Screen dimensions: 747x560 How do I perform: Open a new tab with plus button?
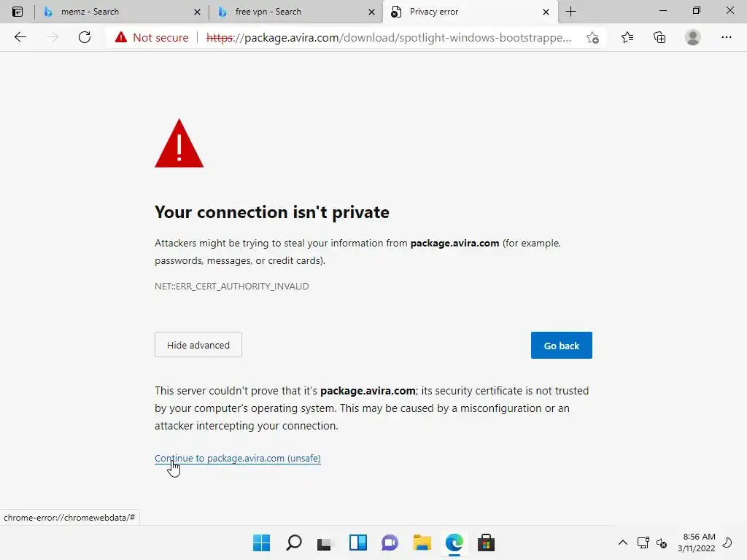[570, 12]
